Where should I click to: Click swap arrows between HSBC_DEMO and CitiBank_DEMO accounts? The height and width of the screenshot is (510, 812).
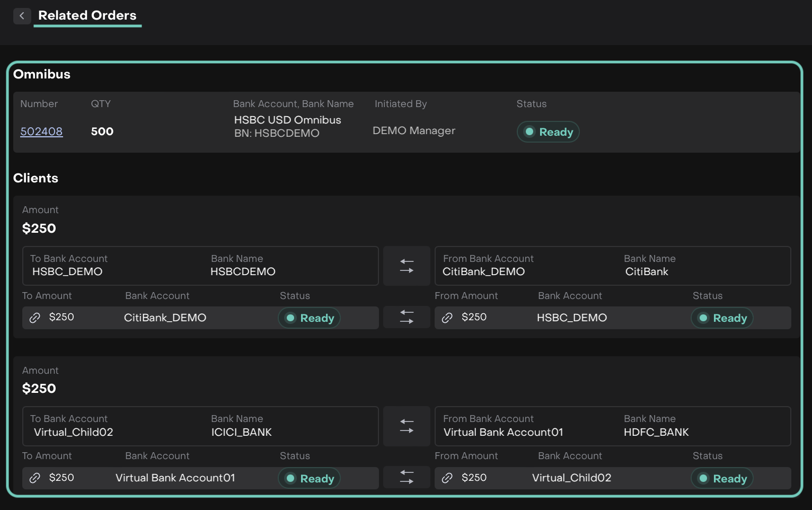click(407, 266)
